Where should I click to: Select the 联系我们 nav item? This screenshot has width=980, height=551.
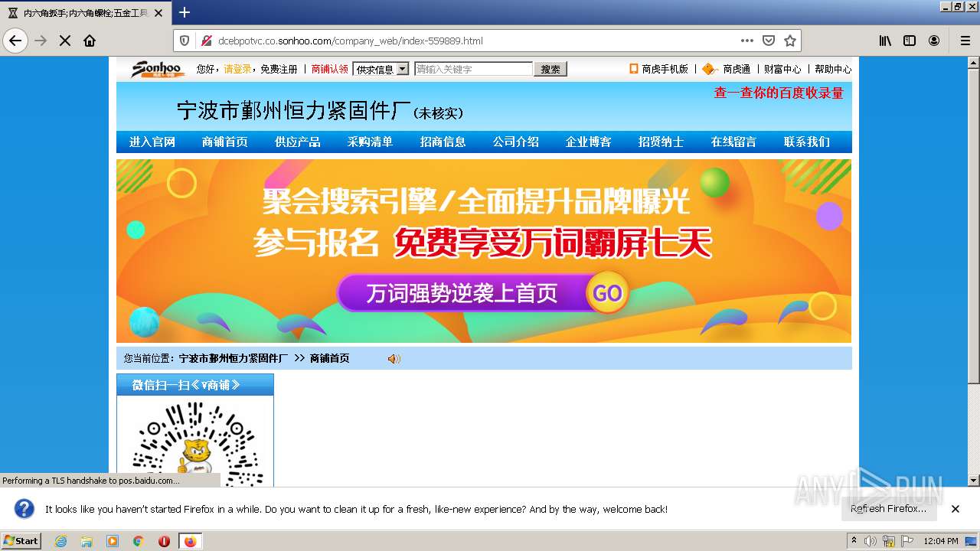tap(807, 142)
